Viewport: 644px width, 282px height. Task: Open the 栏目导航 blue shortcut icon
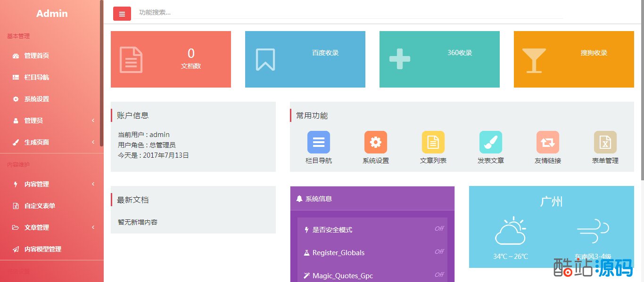click(319, 142)
